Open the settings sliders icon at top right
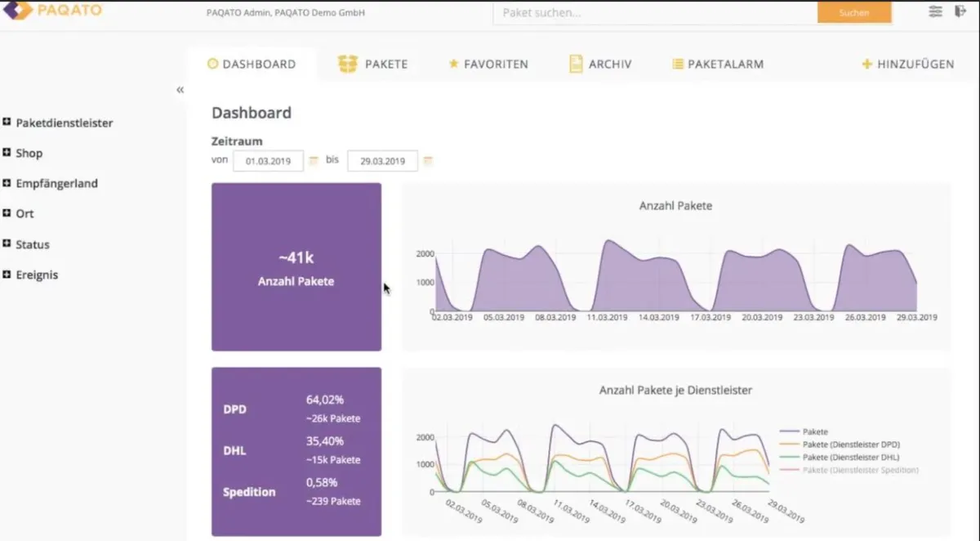 [936, 11]
